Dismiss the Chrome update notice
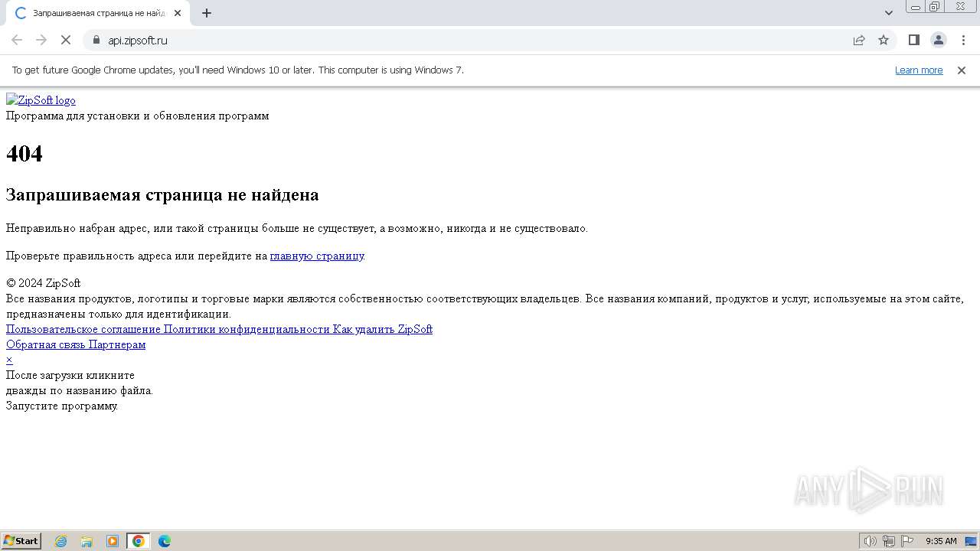Image resolution: width=980 pixels, height=551 pixels. coord(962,70)
